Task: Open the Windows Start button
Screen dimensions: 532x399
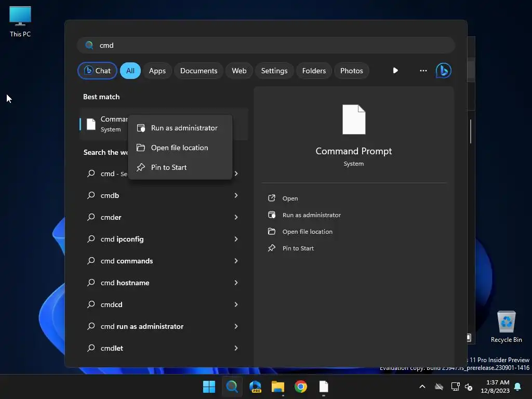Action: [209, 387]
